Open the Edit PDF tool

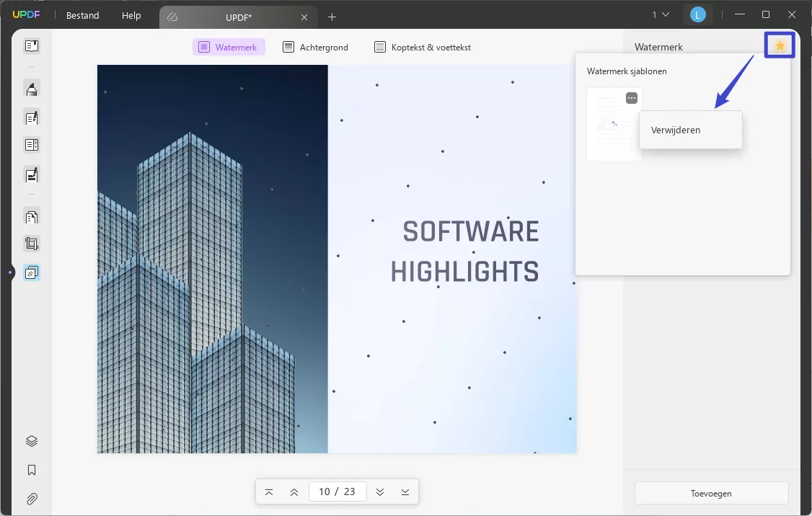coord(32,117)
